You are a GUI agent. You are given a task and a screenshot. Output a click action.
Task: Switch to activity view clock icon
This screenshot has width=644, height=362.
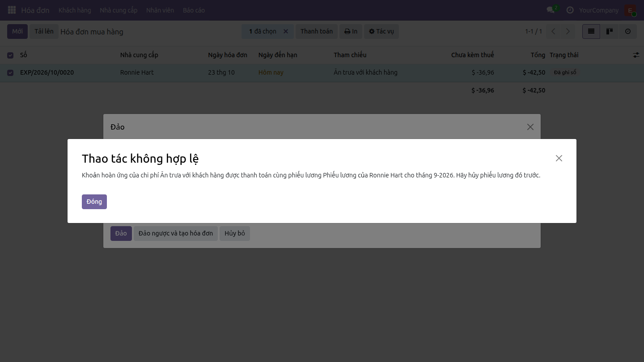click(628, 31)
